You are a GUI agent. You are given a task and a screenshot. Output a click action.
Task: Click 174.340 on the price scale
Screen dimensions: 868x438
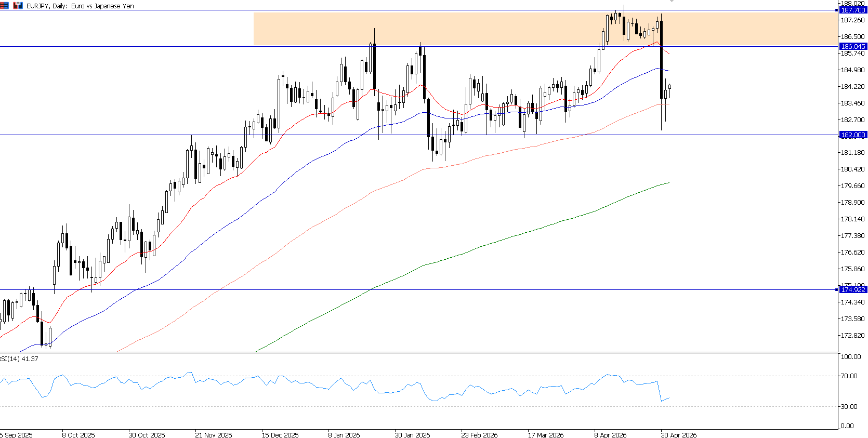[853, 302]
